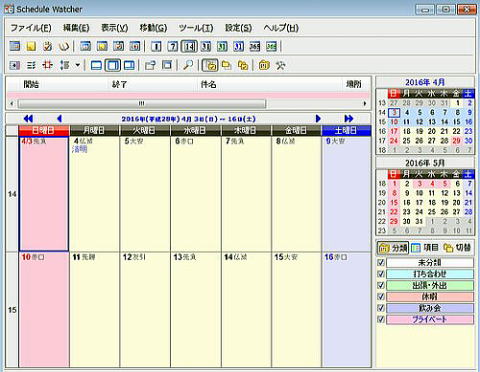The width and height of the screenshot is (480, 372).
Task: Select the pressed 14-day view icon
Action: click(x=189, y=46)
